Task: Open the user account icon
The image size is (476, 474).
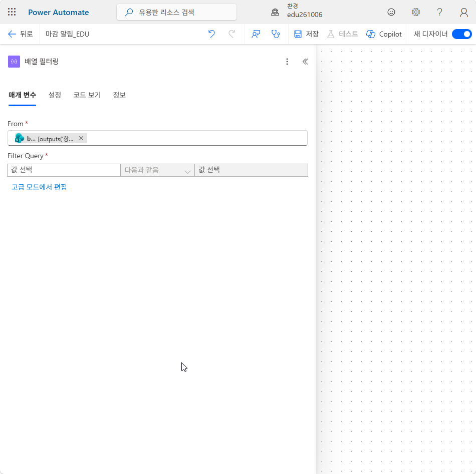Action: [463, 12]
